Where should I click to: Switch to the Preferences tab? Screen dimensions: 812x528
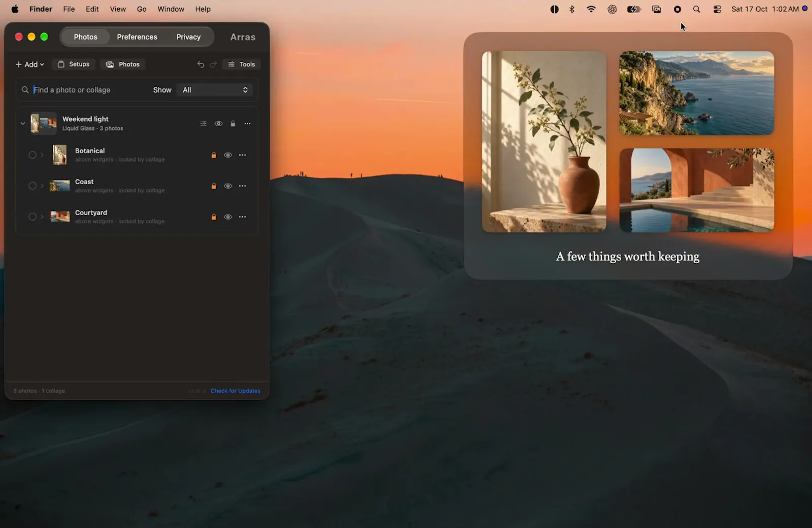[137, 37]
